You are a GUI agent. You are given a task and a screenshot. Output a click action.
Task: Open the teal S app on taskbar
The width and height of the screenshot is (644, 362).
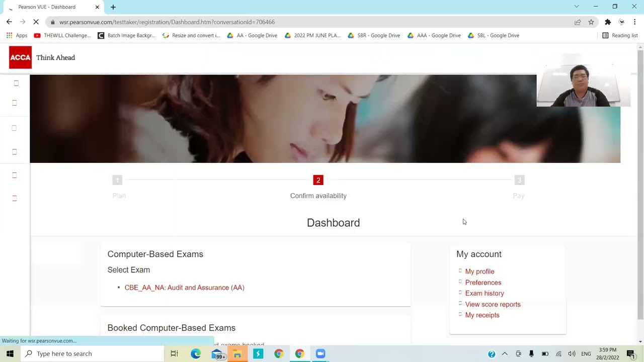[x=258, y=353]
